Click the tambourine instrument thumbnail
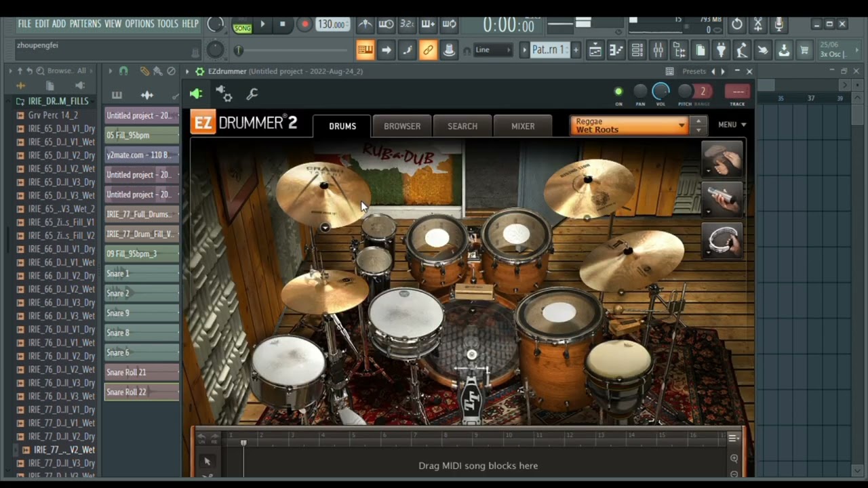Image resolution: width=868 pixels, height=488 pixels. [722, 239]
